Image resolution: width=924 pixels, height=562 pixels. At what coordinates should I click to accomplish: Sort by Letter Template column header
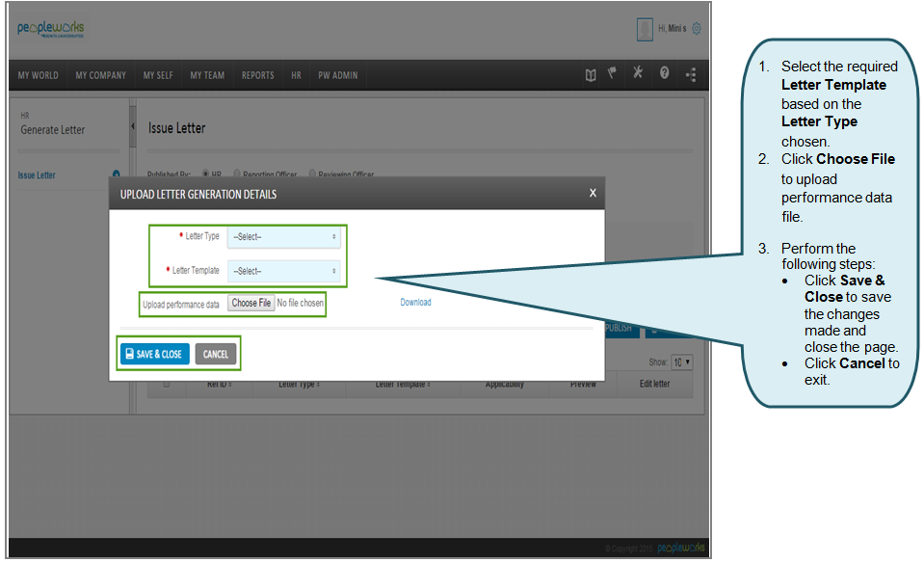click(x=403, y=384)
